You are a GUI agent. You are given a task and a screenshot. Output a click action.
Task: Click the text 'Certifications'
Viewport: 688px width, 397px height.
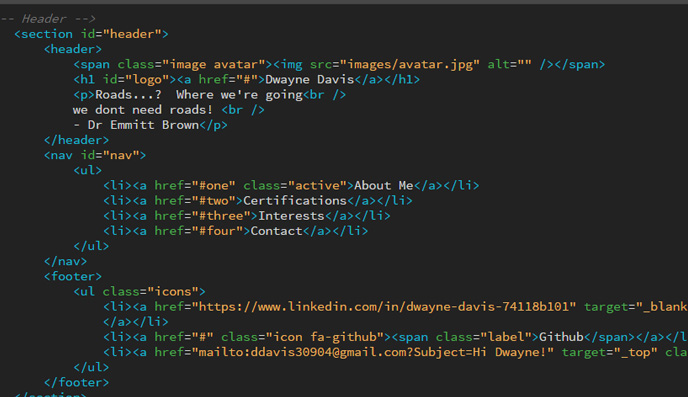tap(295, 200)
